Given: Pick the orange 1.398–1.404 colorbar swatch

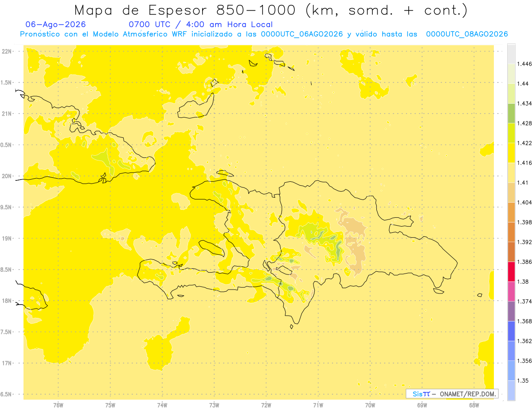Looking at the screenshot, I should pyautogui.click(x=511, y=212).
